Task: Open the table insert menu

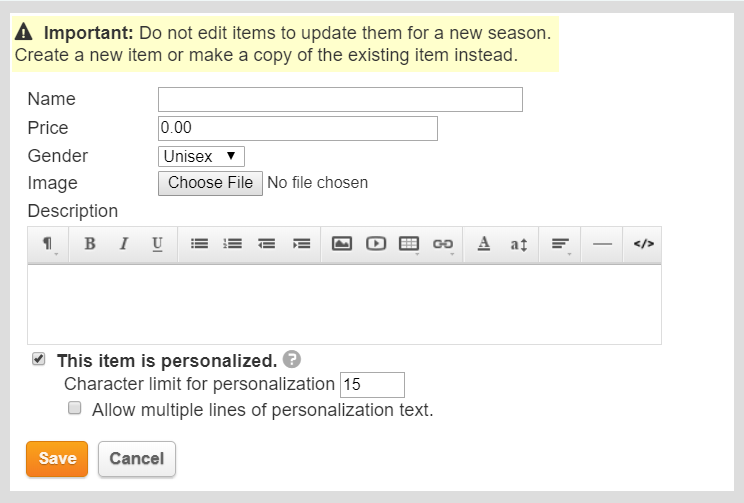Action: (409, 244)
